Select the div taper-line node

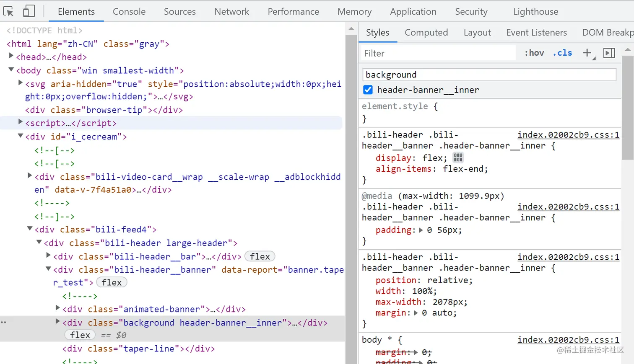(x=138, y=349)
